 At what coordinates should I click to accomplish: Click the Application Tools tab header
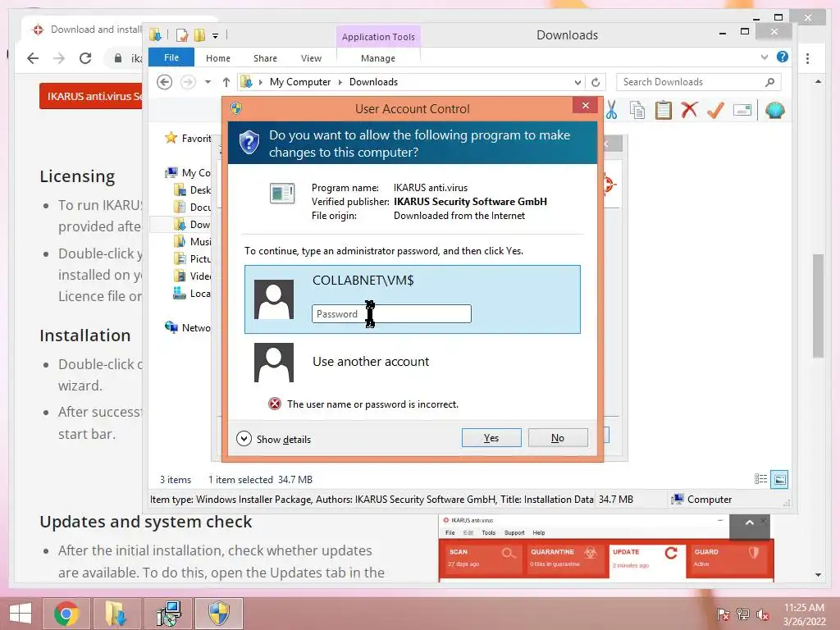click(x=378, y=36)
